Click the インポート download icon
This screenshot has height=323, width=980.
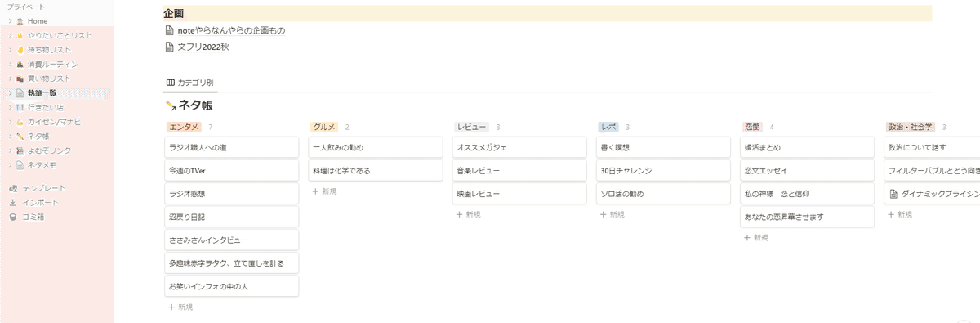[x=13, y=202]
